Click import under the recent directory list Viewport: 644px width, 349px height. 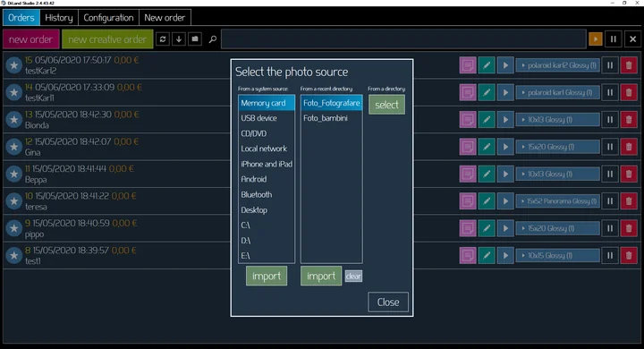click(321, 276)
